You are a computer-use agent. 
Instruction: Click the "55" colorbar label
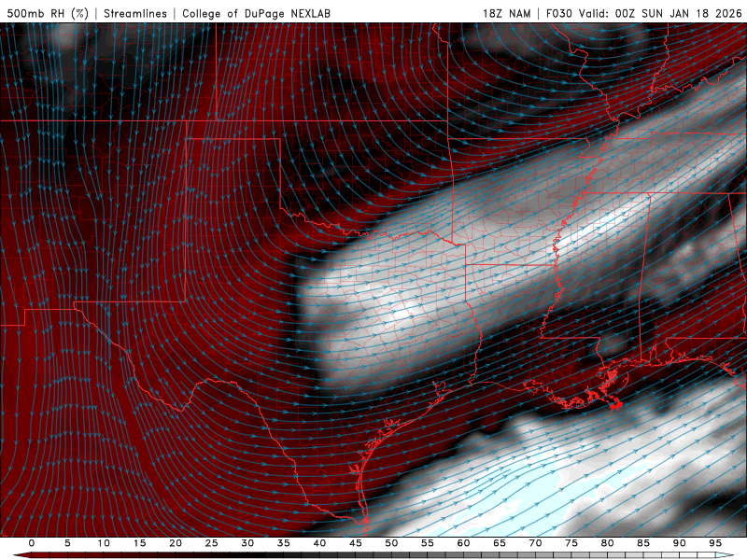pos(428,543)
